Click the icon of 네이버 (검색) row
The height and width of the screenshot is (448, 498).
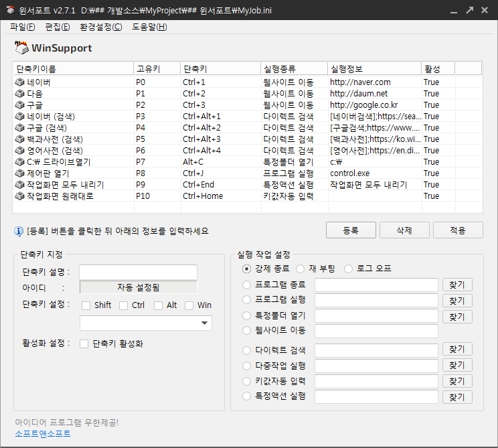point(19,117)
